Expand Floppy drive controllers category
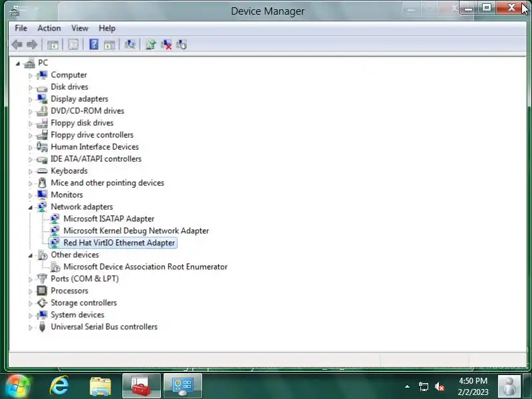532x399 pixels. click(30, 136)
